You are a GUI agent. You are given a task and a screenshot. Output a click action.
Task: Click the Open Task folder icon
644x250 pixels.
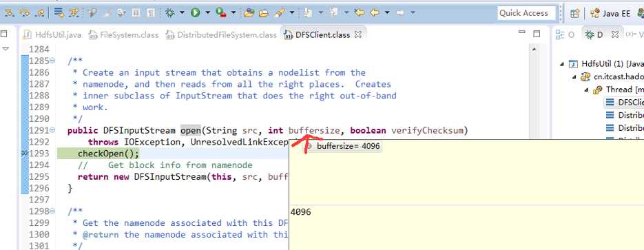coord(263,12)
